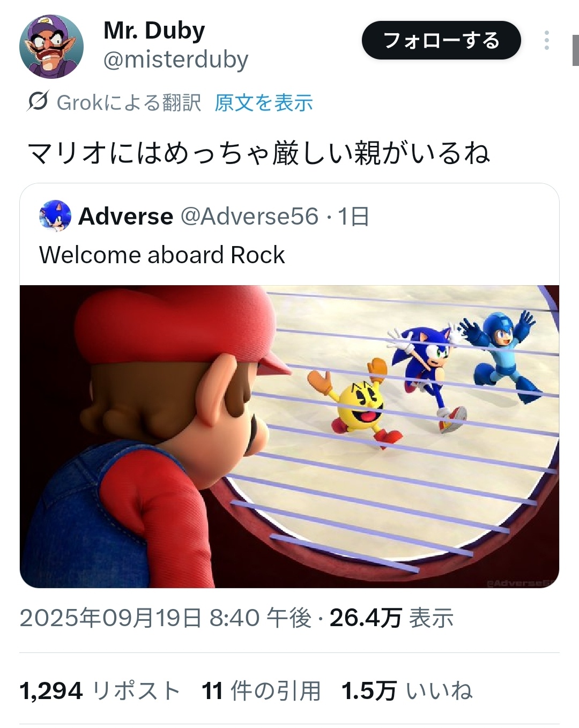Screen dimensions: 579x728
Task: View the 1.5万 いいね likes list
Action: tap(407, 691)
